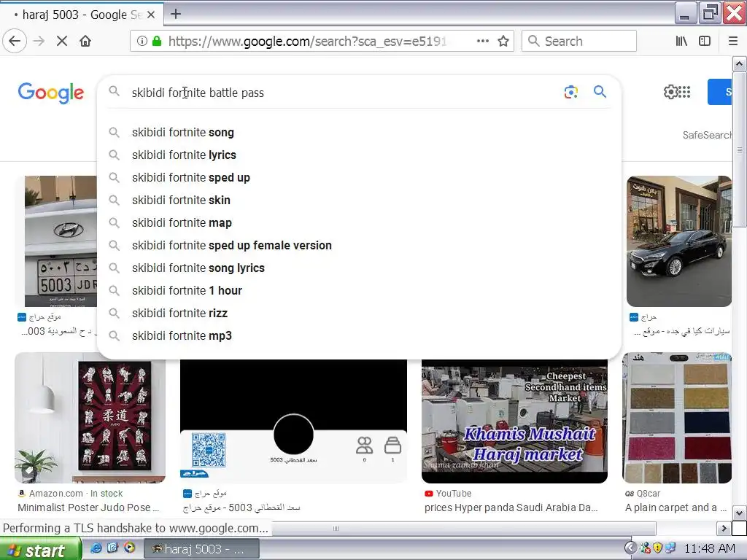
Task: Open 'A plain carpet and a' result title
Action: pyautogui.click(x=676, y=507)
